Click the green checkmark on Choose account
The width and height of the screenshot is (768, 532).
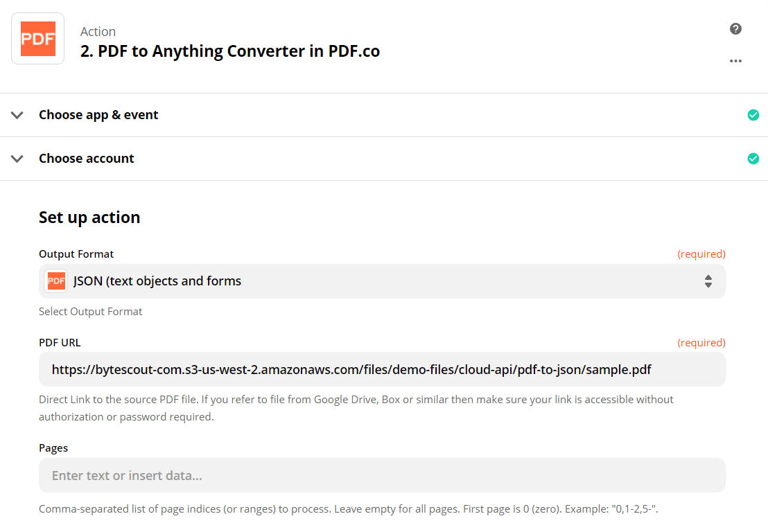click(x=753, y=159)
